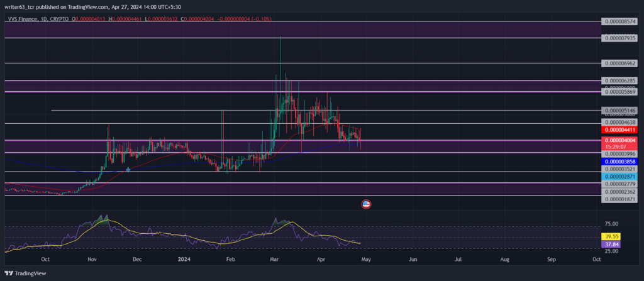Click the 25.00 RSI scale label
The image size is (644, 281).
[x=611, y=251]
